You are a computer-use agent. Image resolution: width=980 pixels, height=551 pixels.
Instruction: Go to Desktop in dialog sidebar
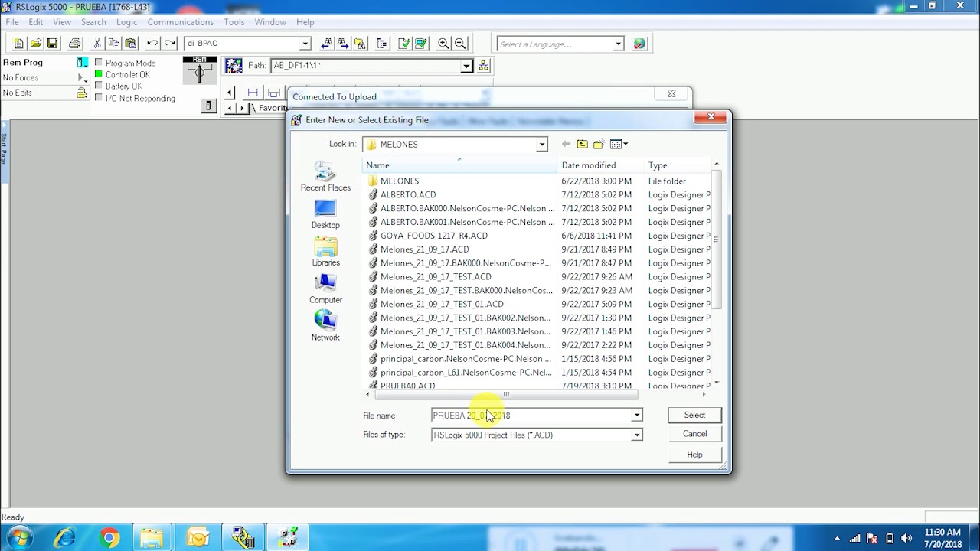[x=325, y=214]
